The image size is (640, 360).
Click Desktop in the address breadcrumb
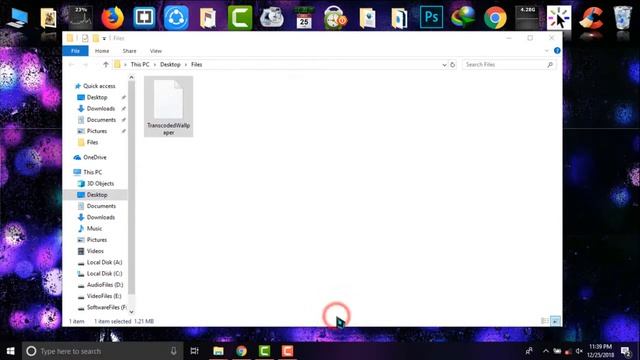[170, 64]
